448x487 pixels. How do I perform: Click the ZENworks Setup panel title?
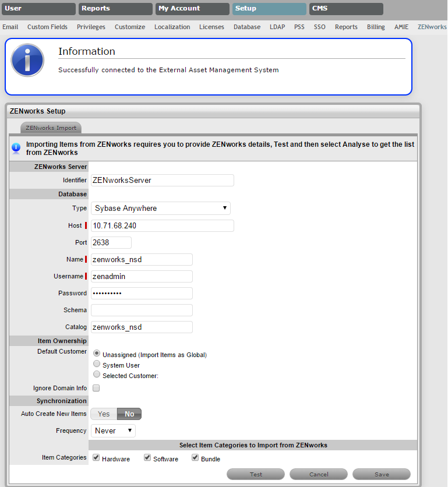[38, 111]
